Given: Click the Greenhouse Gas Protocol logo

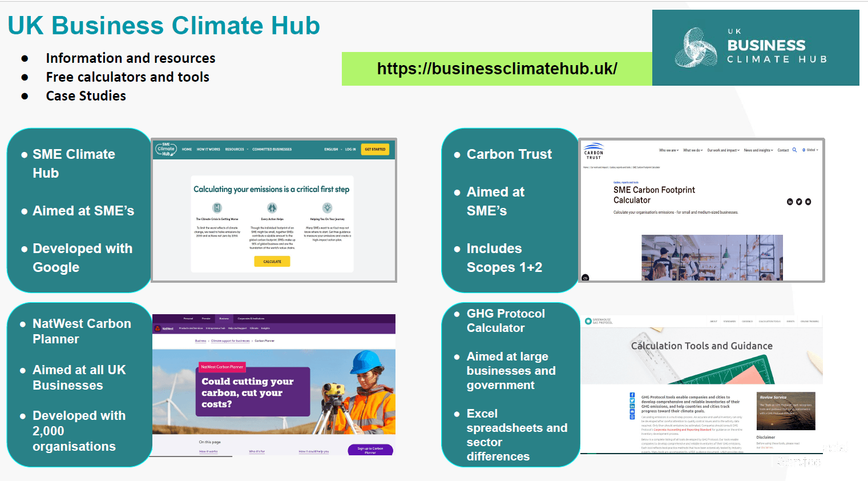Looking at the screenshot, I should point(598,322).
